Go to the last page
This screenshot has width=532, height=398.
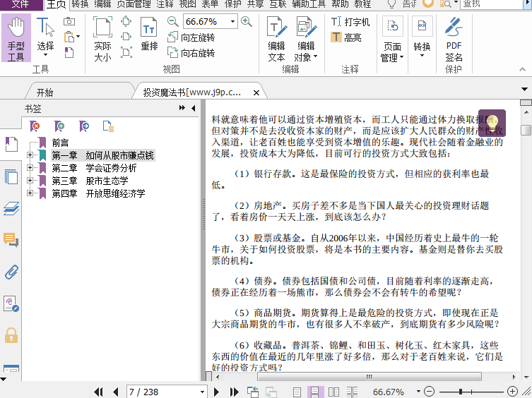click(x=234, y=392)
